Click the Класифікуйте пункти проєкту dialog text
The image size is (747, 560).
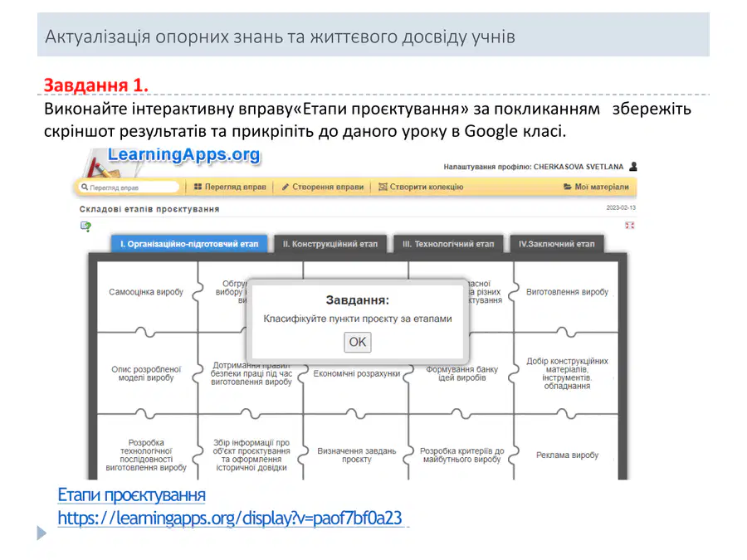357,319
